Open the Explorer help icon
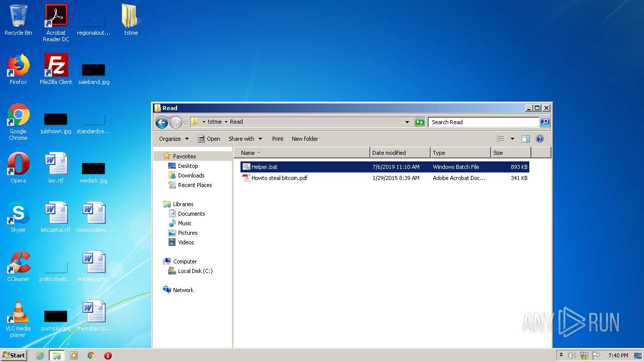 (540, 139)
